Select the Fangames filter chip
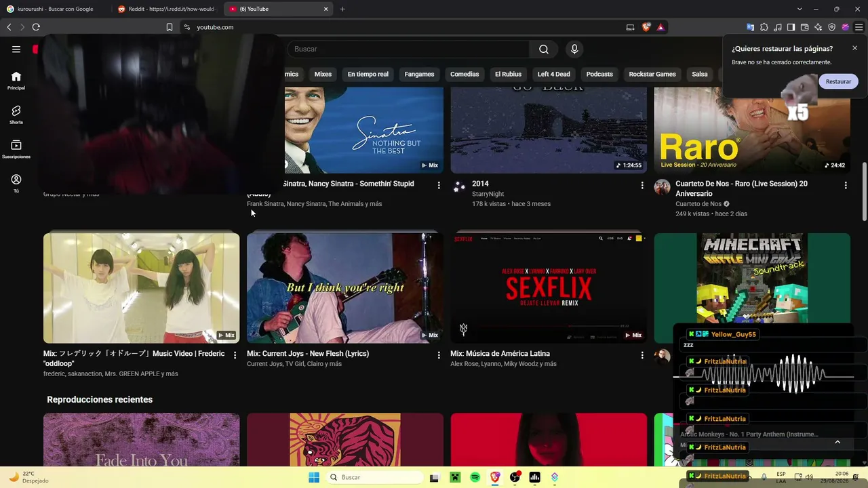868x488 pixels. click(419, 74)
